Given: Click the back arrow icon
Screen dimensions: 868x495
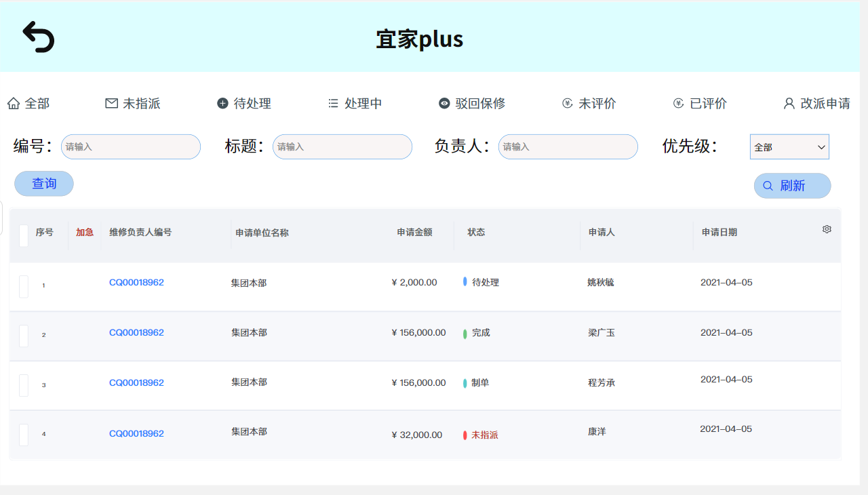Looking at the screenshot, I should point(38,37).
